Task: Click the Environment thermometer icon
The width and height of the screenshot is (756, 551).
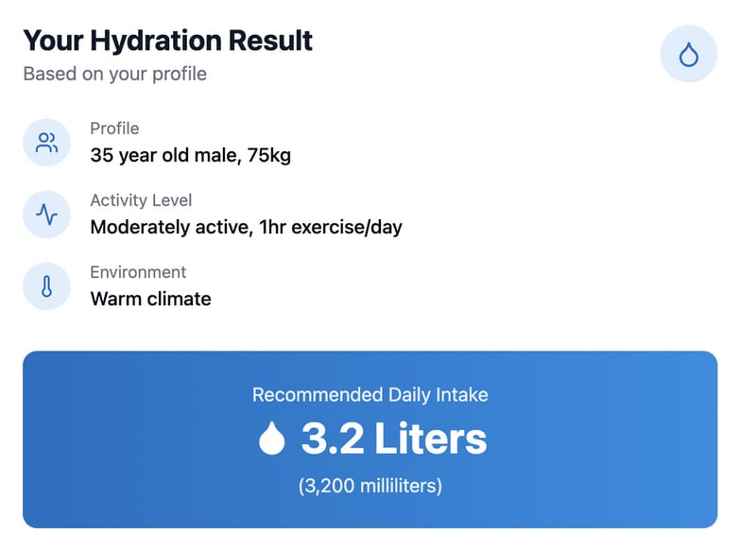Action: pyautogui.click(x=46, y=287)
